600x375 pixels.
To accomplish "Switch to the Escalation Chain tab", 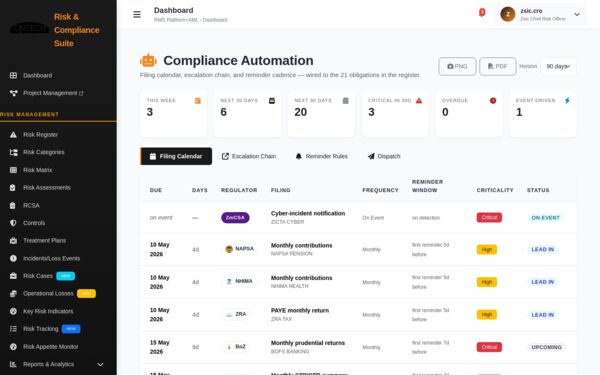I will [x=249, y=156].
